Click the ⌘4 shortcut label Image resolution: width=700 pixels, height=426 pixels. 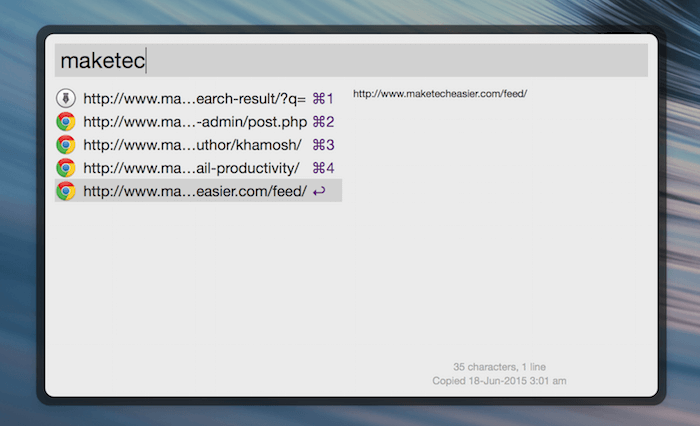pyautogui.click(x=323, y=168)
